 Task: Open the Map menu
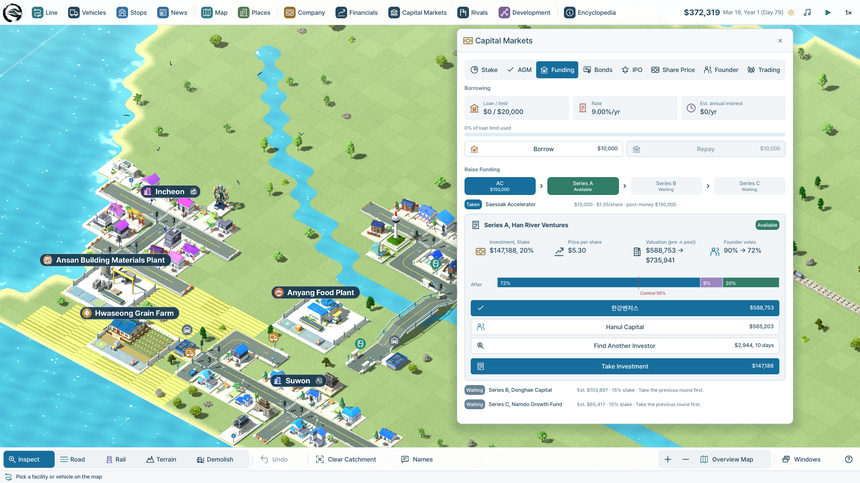coord(214,12)
